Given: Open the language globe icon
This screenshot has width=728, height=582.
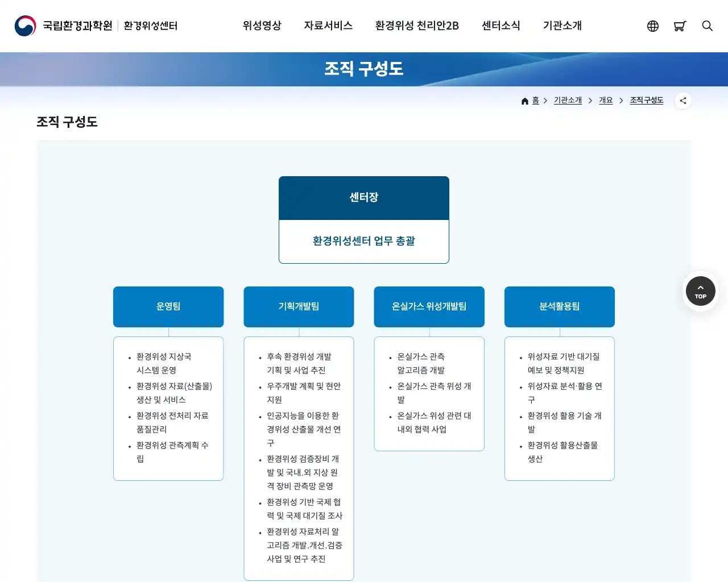Looking at the screenshot, I should pyautogui.click(x=653, y=26).
